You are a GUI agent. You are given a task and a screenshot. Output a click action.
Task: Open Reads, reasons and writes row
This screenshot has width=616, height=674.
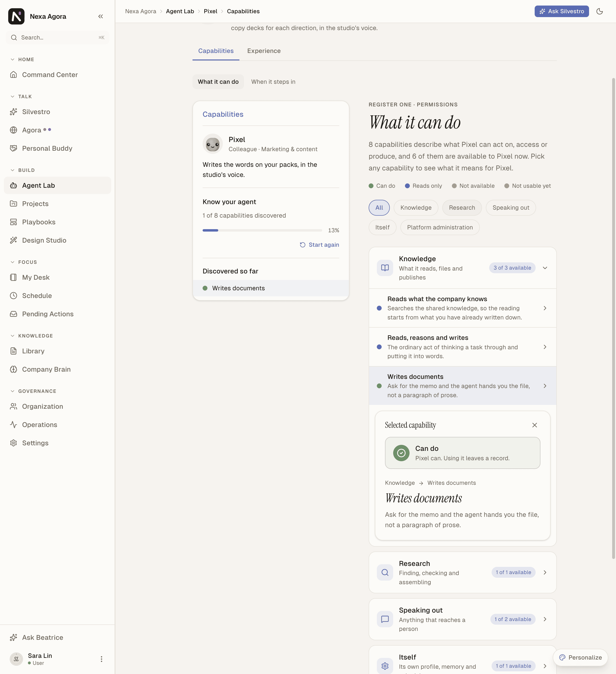tap(462, 347)
